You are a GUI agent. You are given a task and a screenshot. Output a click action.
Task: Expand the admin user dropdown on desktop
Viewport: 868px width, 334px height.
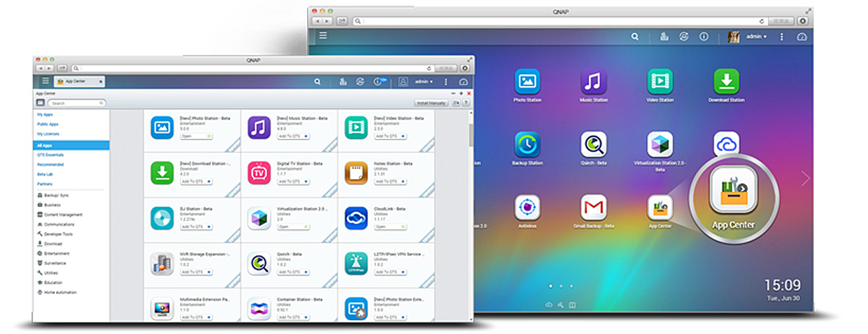[756, 37]
